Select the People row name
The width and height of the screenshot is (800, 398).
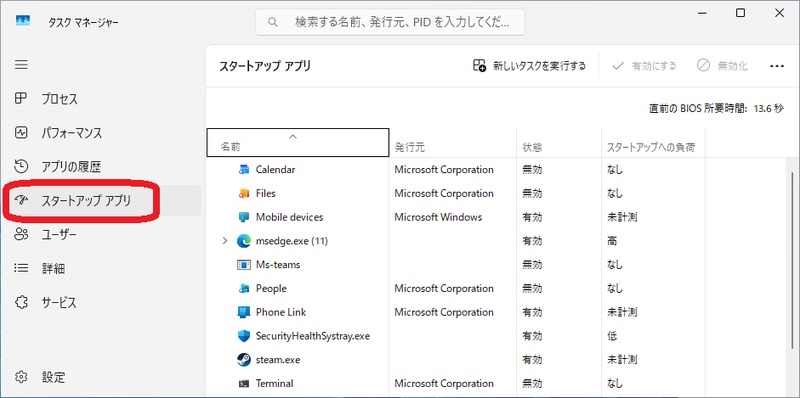click(271, 288)
